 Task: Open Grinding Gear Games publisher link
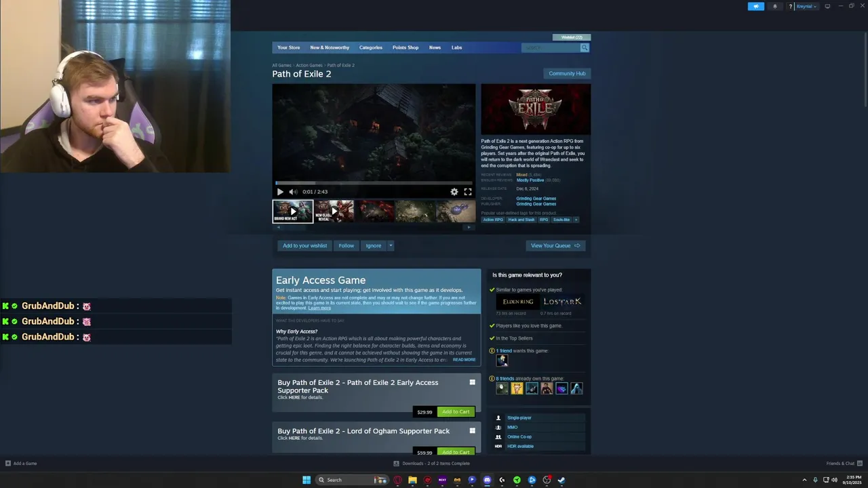click(x=536, y=204)
